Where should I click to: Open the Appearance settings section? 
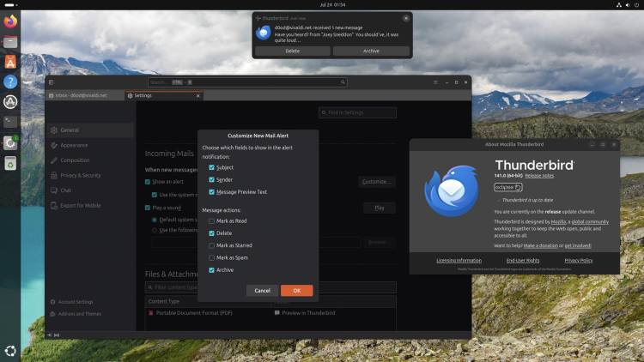coord(90,145)
